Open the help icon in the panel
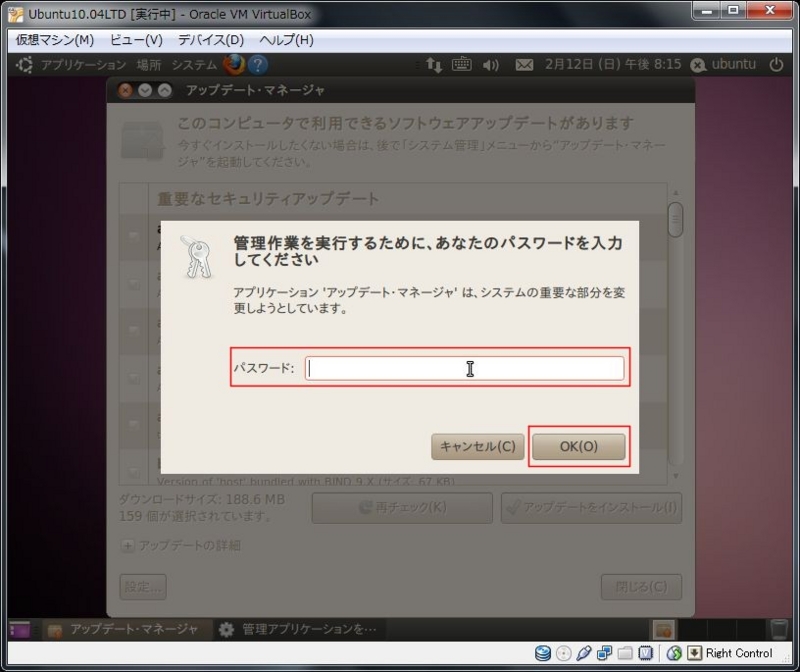The width and height of the screenshot is (800, 672). (258, 65)
